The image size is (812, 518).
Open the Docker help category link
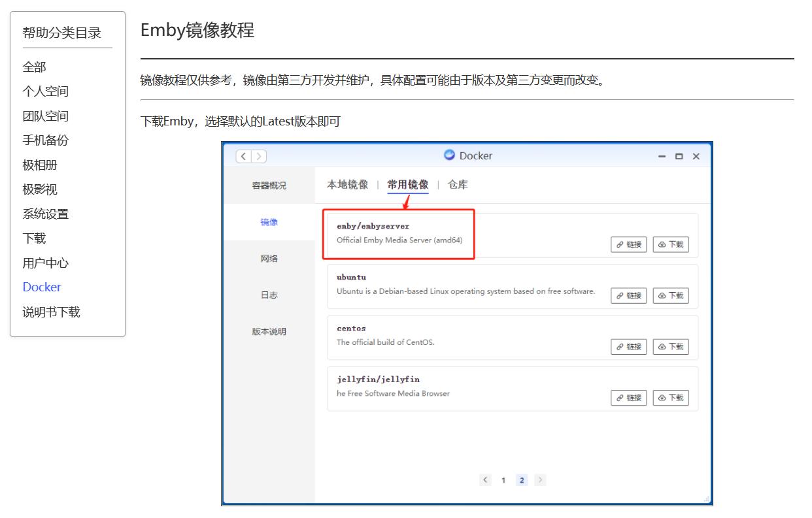[x=41, y=287]
